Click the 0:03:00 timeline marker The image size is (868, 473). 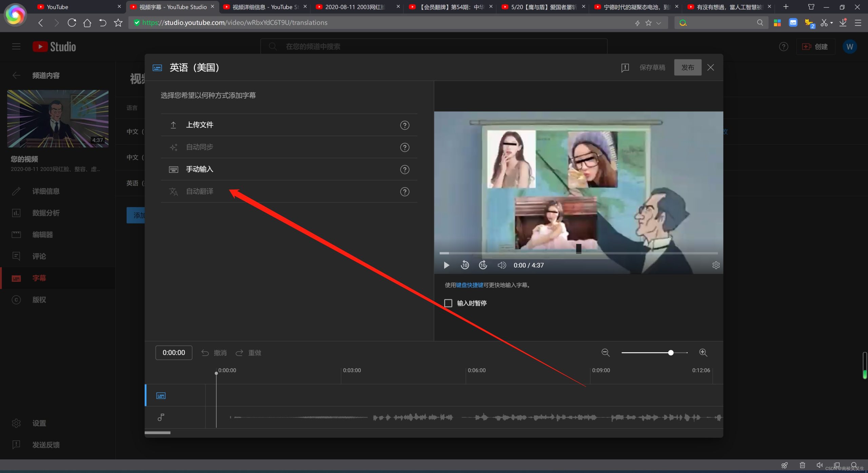(352, 370)
